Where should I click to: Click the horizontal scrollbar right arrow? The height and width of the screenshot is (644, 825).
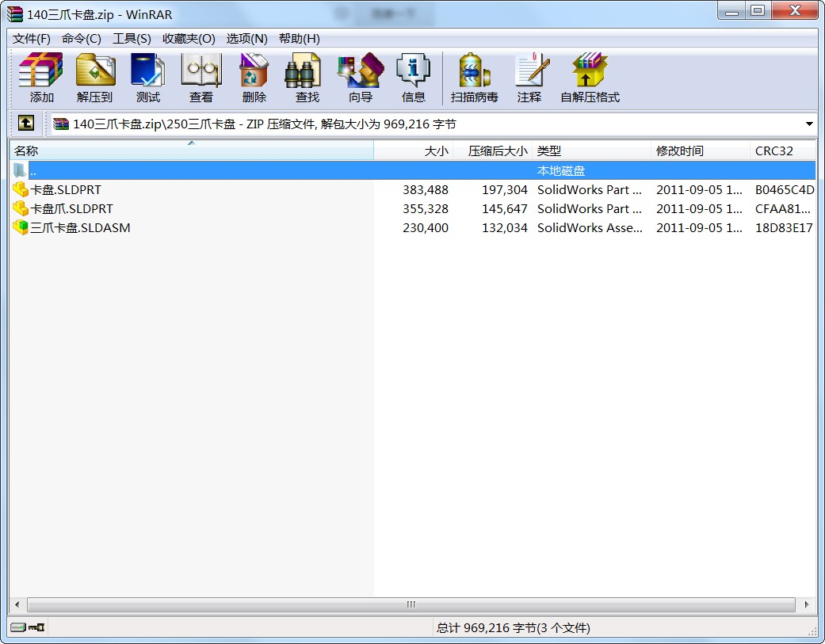coord(807,604)
